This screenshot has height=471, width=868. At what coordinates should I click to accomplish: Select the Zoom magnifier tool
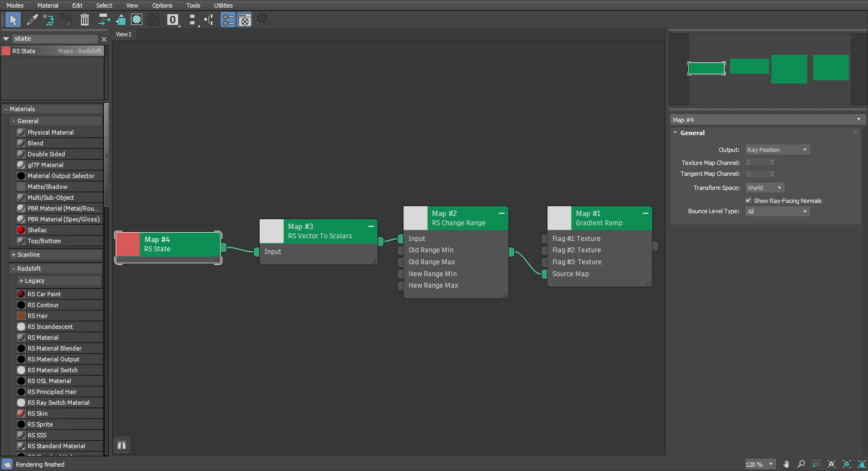coord(801,464)
